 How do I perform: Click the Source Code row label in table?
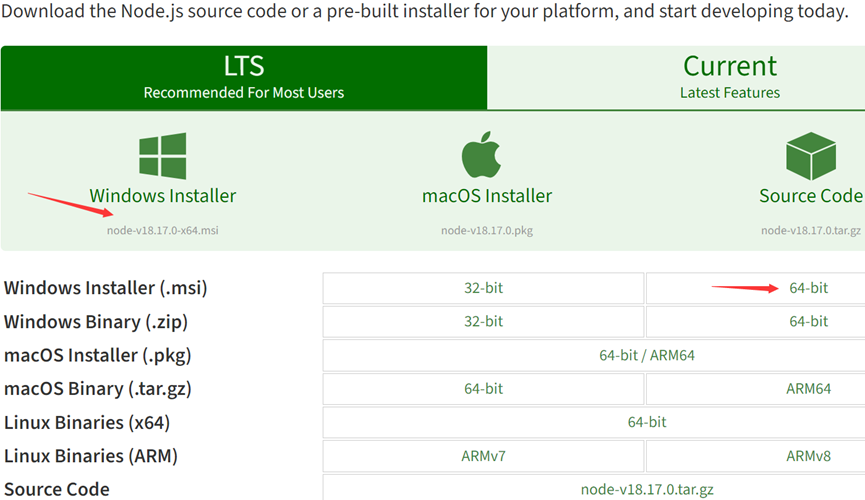click(57, 490)
